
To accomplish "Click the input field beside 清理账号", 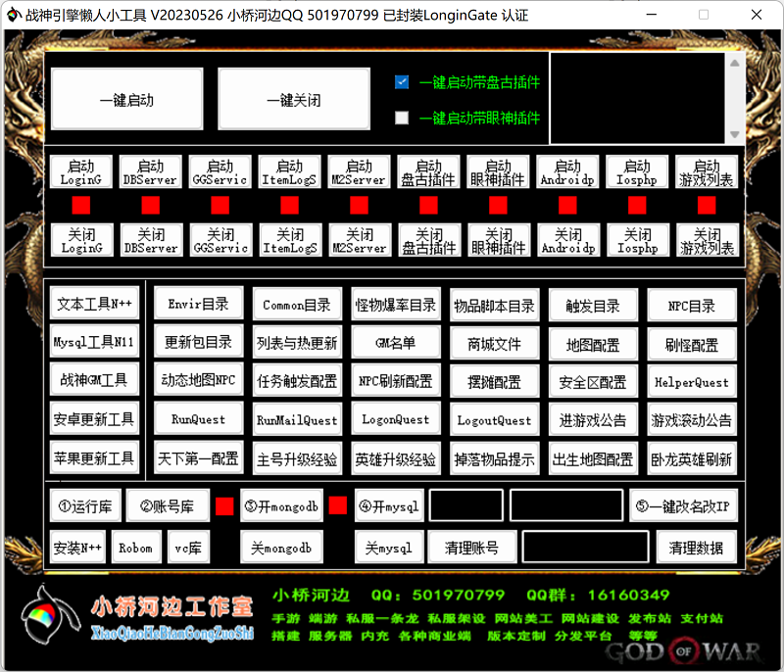I will tap(585, 548).
